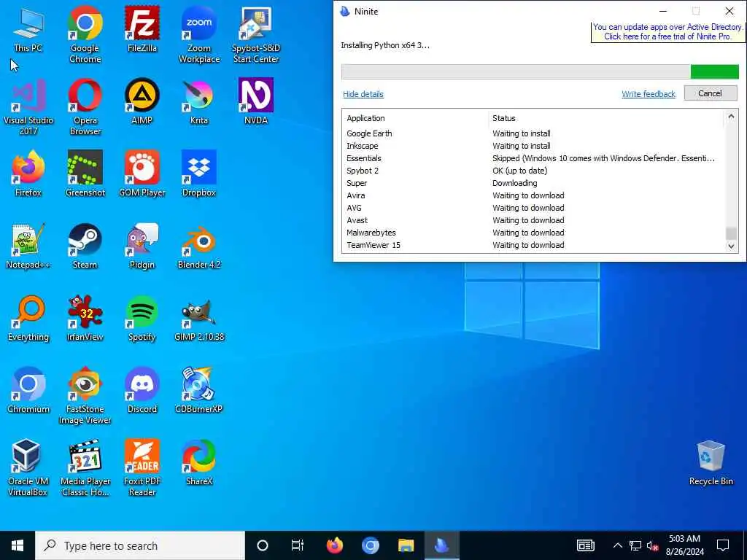The height and width of the screenshot is (560, 747).
Task: Select the TeamViewer 15 row
Action: pos(533,245)
